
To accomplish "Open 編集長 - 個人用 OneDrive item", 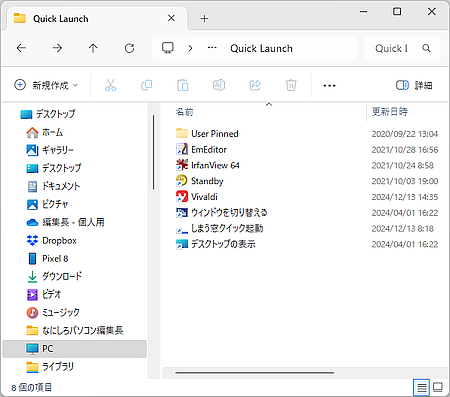I will 65,222.
